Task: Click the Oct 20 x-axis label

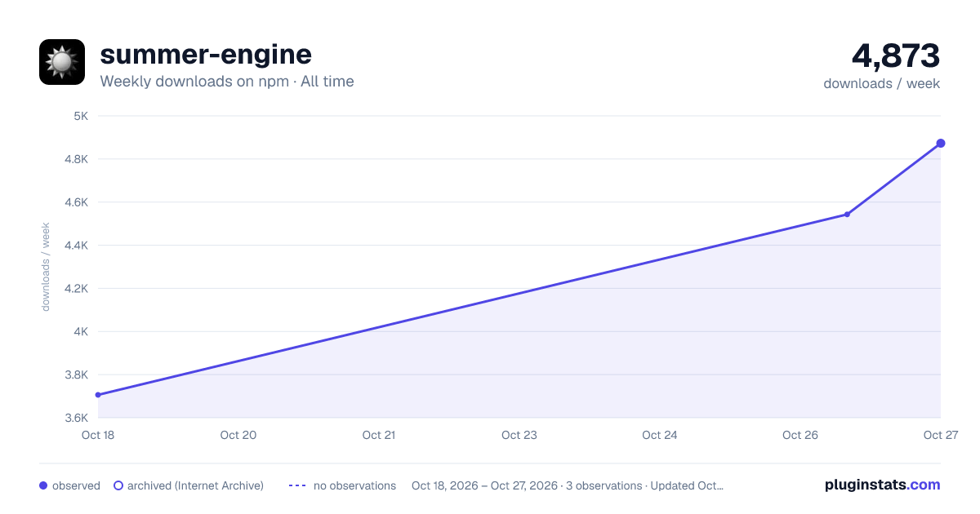Action: (238, 435)
